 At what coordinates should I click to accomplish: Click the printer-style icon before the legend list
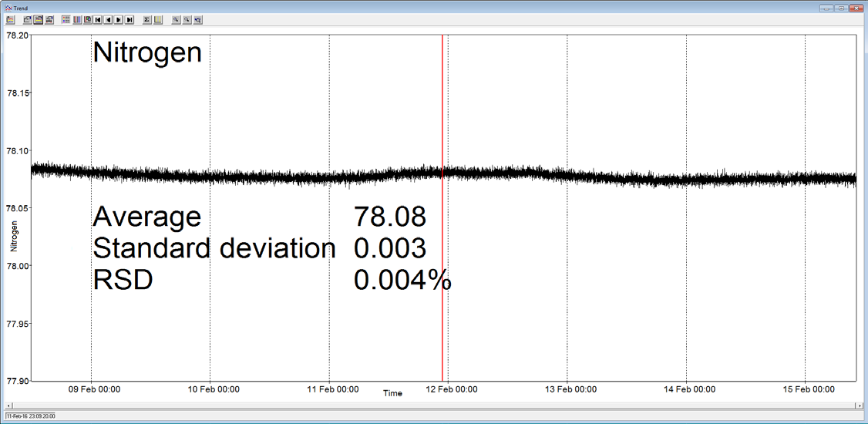49,20
